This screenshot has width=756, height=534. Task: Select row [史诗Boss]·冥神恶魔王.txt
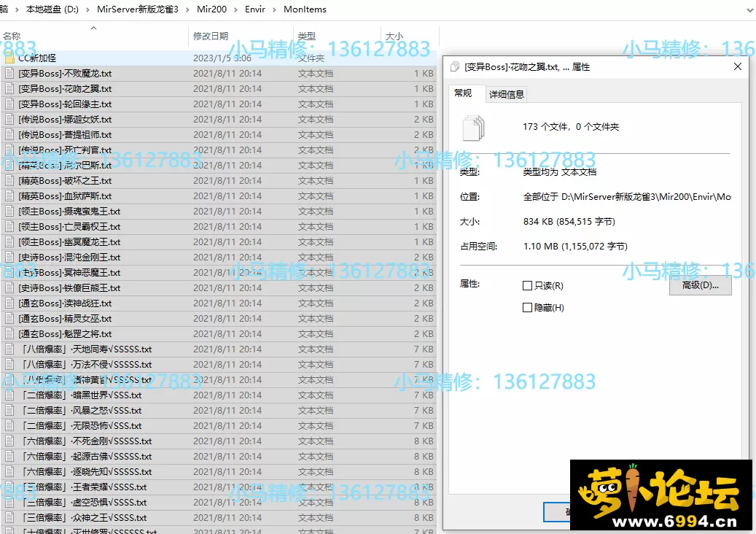(x=219, y=273)
